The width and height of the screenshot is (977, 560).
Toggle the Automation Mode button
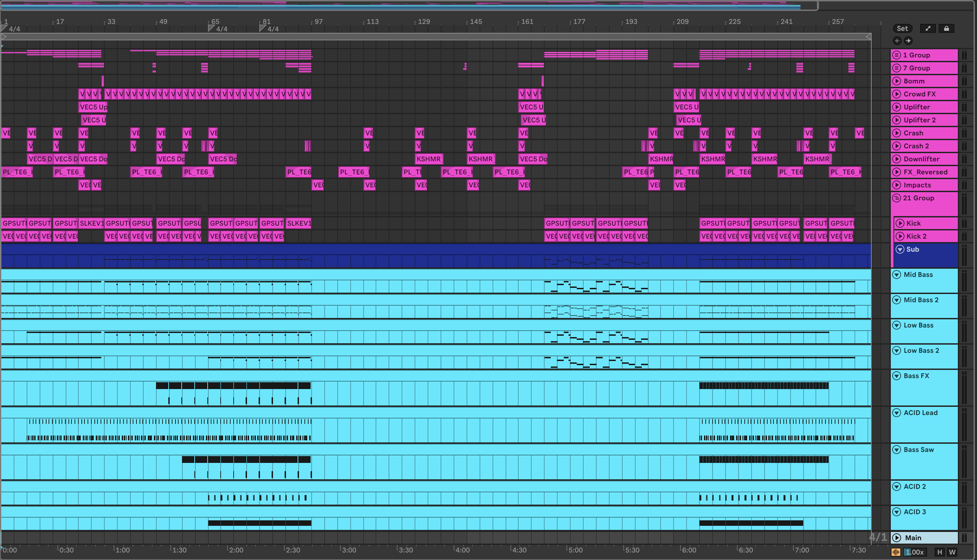pyautogui.click(x=928, y=28)
